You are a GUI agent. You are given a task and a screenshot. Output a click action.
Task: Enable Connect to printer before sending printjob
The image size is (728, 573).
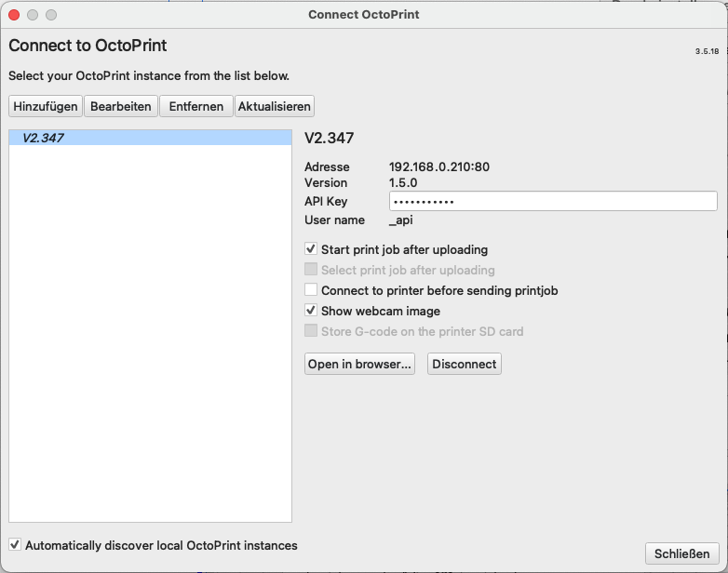click(311, 290)
